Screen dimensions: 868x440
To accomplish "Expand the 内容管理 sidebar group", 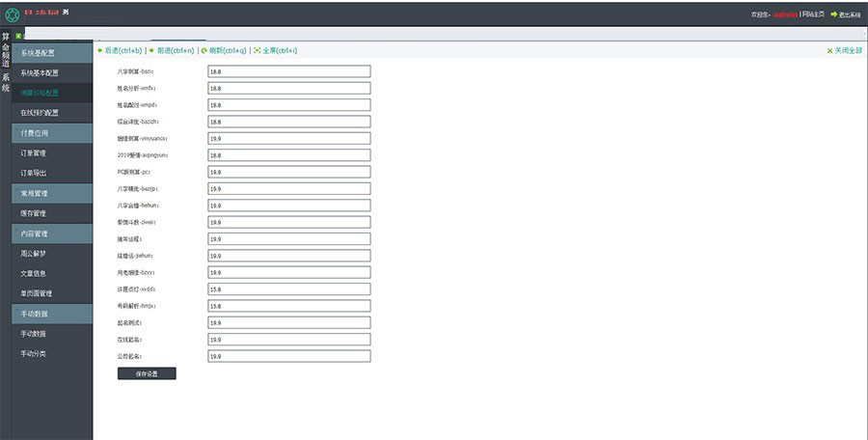I will pyautogui.click(x=52, y=234).
